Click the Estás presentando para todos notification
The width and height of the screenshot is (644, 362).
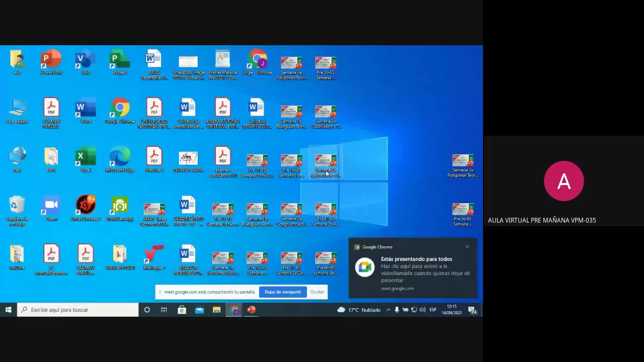pyautogui.click(x=413, y=268)
